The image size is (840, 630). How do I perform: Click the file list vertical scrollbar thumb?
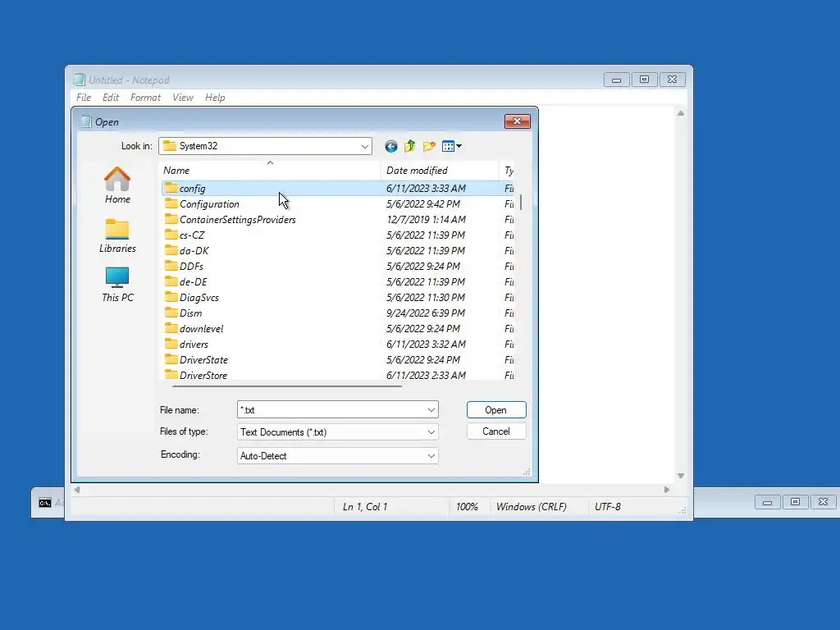(521, 202)
